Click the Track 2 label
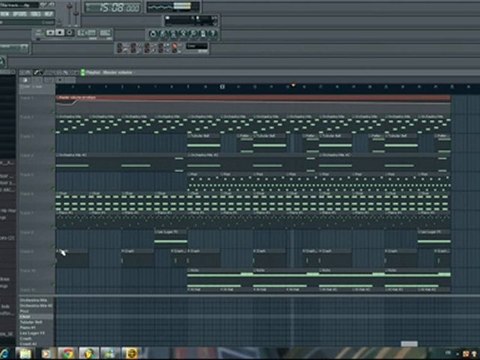Viewport: 480px width, 360px height. click(27, 117)
